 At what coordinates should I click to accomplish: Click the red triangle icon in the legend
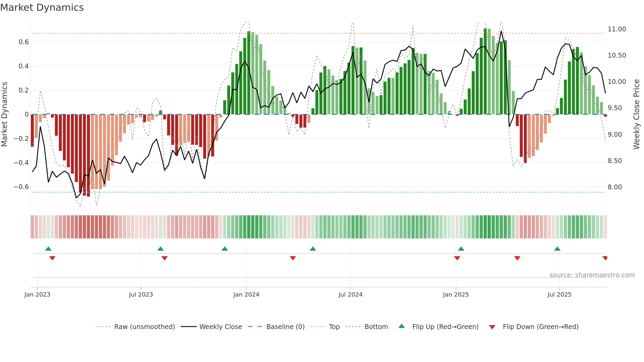point(492,327)
